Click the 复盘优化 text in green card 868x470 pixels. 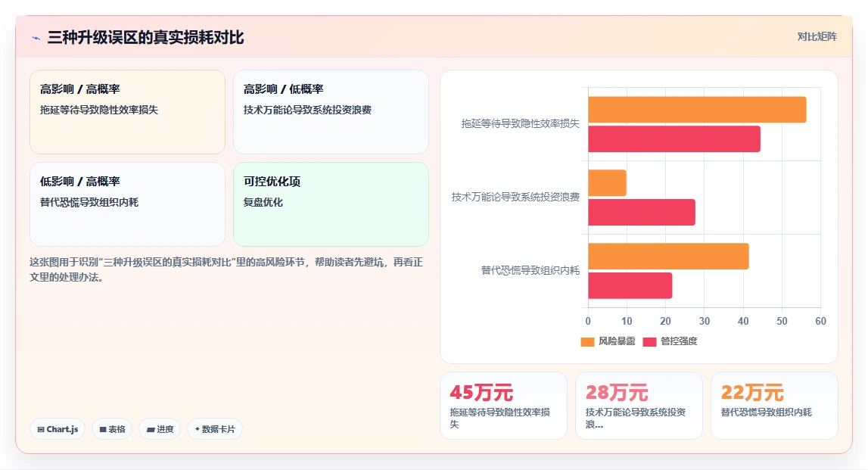[x=263, y=203]
